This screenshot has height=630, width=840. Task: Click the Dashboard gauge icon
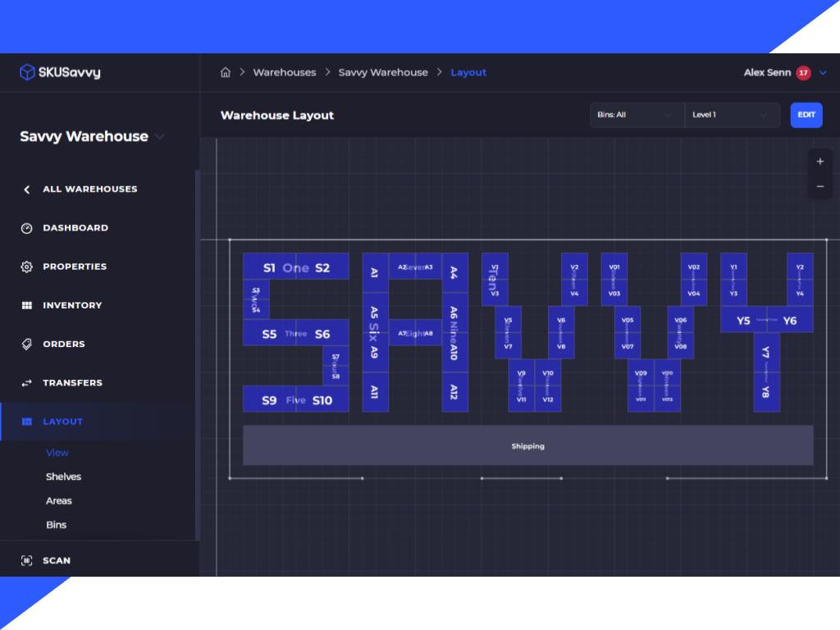[x=26, y=228]
